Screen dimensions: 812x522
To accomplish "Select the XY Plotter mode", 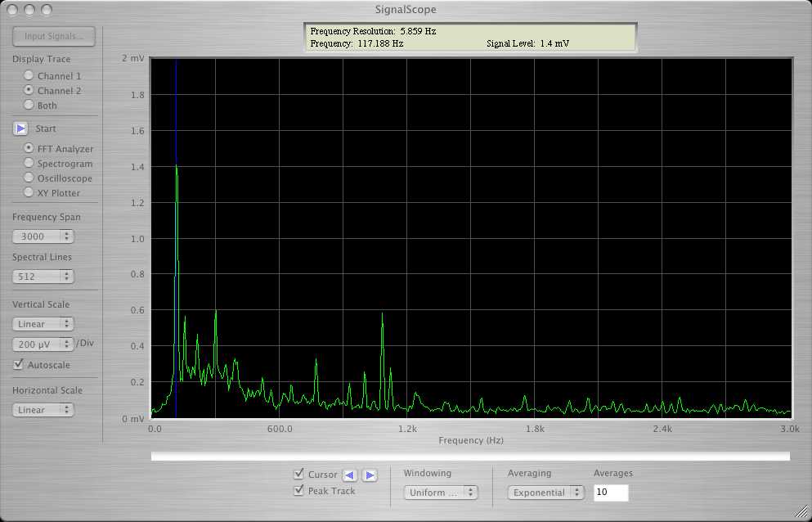I will 29,193.
